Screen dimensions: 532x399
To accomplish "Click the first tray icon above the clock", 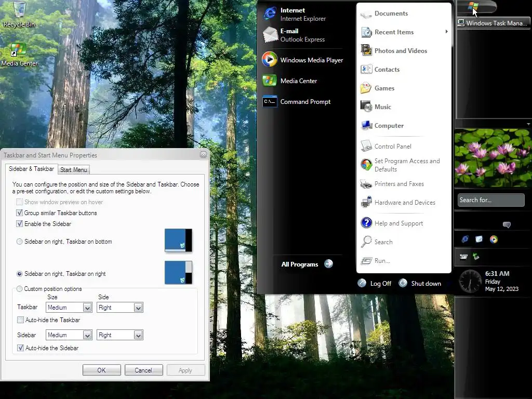I will (463, 257).
